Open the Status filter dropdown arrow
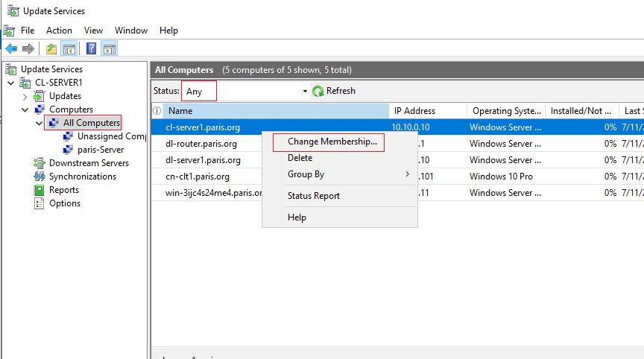 [x=305, y=91]
